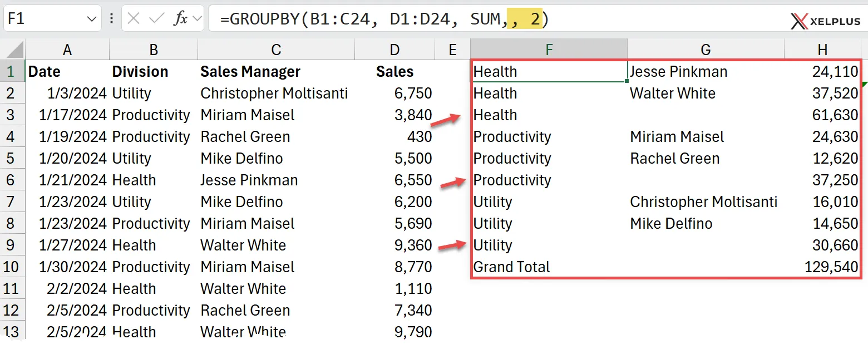Click the Insert Function fx icon
The height and width of the screenshot is (349, 868).
180,19
